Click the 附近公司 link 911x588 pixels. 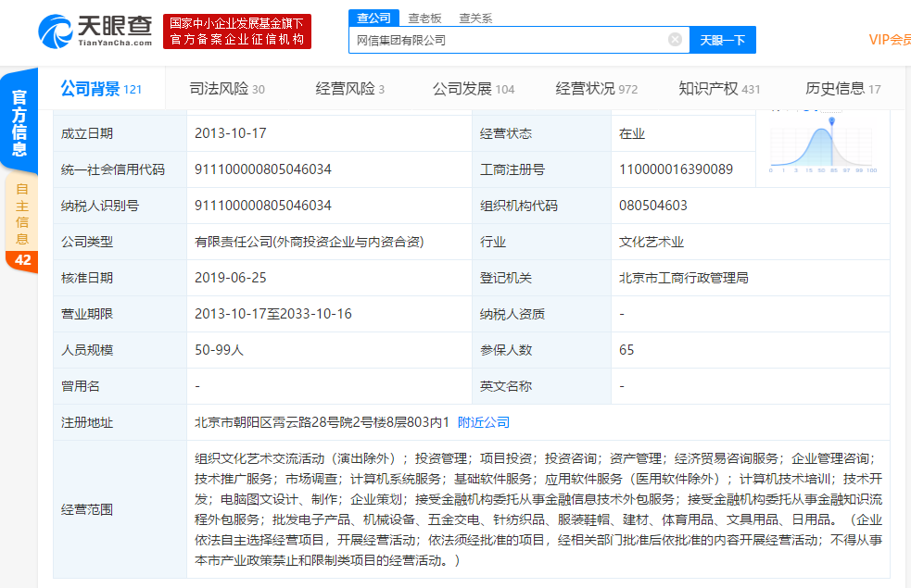[484, 422]
